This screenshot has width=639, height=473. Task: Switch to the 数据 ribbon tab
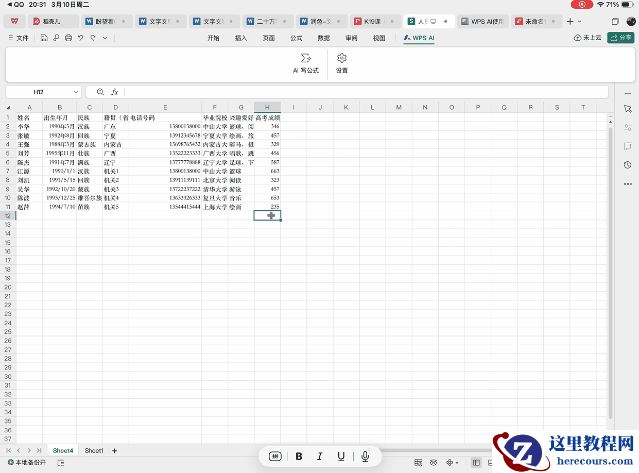point(324,38)
